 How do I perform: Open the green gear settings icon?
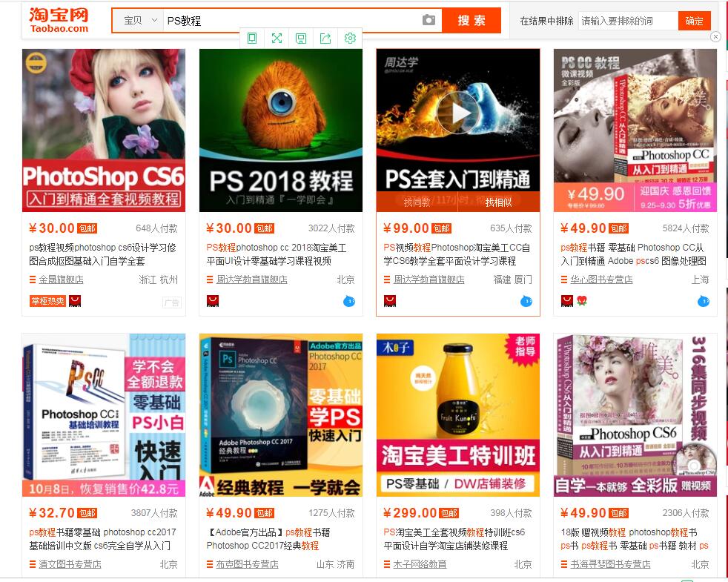pos(350,38)
